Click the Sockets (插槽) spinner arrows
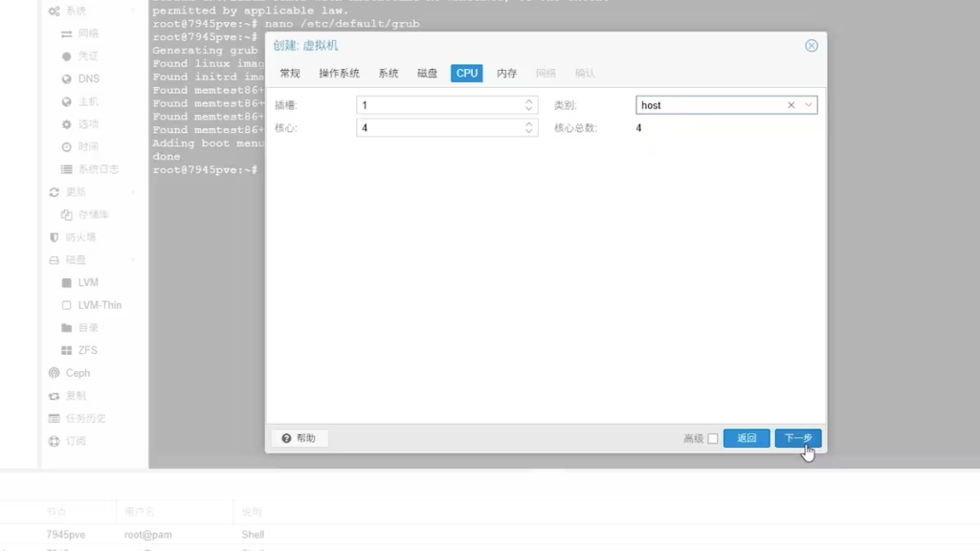The width and height of the screenshot is (980, 551). (529, 105)
